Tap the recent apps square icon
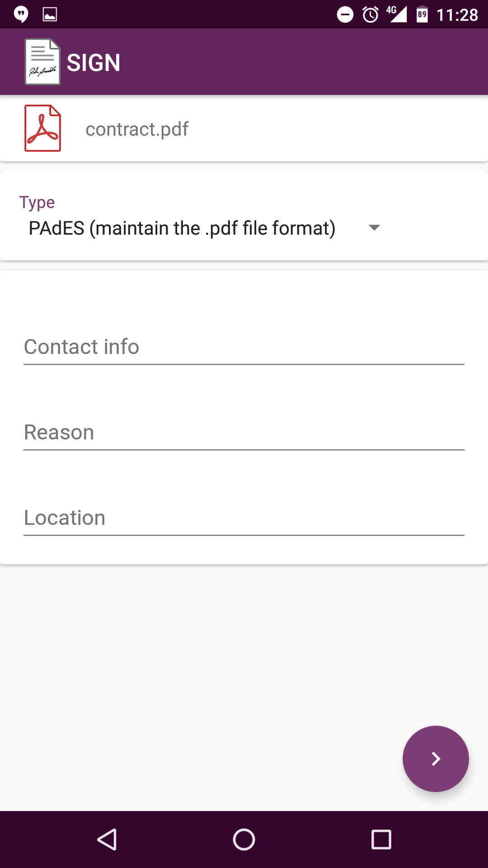The image size is (488, 868). pos(381,840)
